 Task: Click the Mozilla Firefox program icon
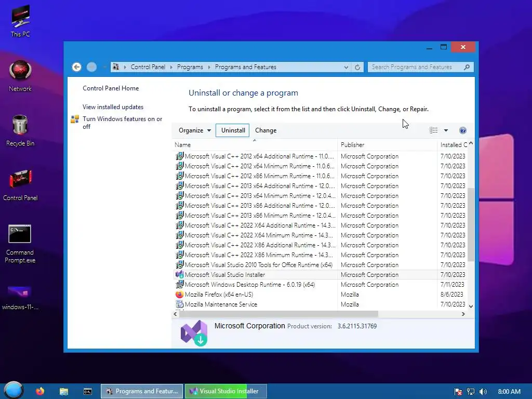[x=179, y=295]
